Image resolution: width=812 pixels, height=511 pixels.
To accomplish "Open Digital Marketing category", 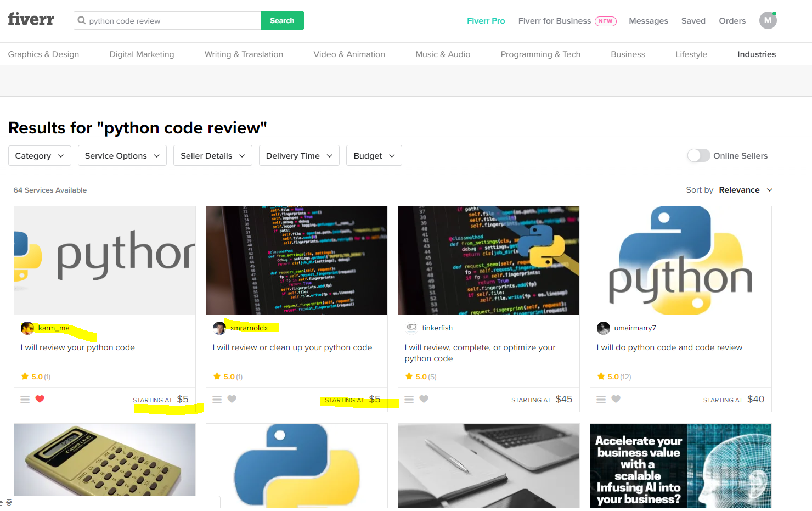I will point(142,54).
